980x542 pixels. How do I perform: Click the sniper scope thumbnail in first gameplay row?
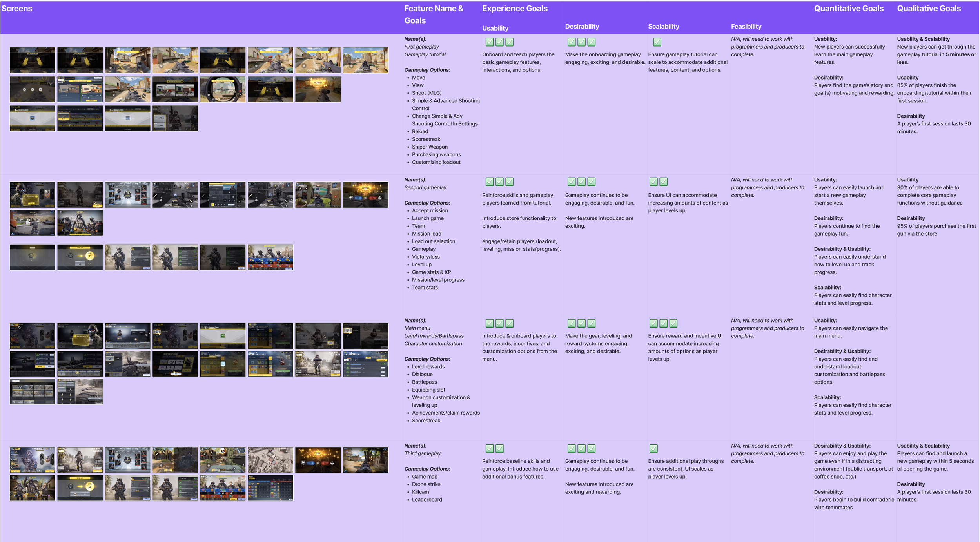point(223,89)
